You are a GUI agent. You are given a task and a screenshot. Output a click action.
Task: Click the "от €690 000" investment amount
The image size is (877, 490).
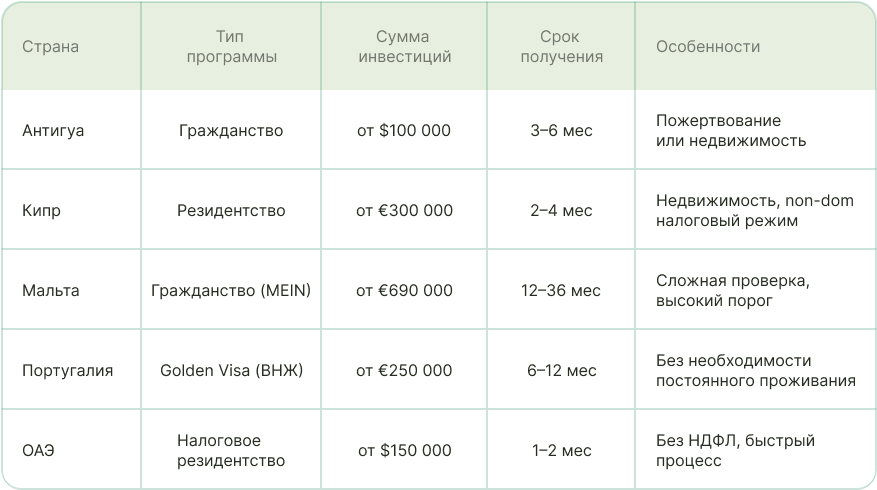(x=404, y=291)
